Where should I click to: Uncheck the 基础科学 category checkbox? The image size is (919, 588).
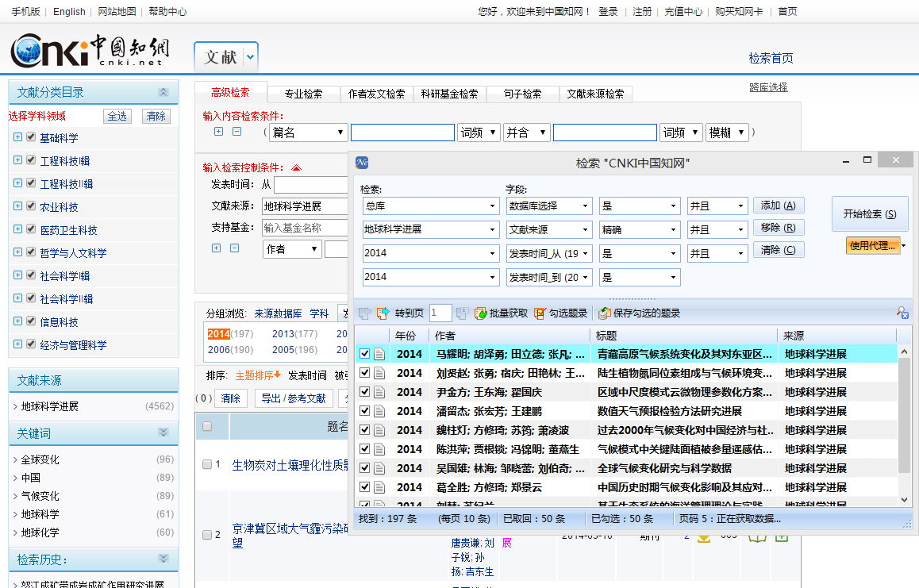(31, 137)
